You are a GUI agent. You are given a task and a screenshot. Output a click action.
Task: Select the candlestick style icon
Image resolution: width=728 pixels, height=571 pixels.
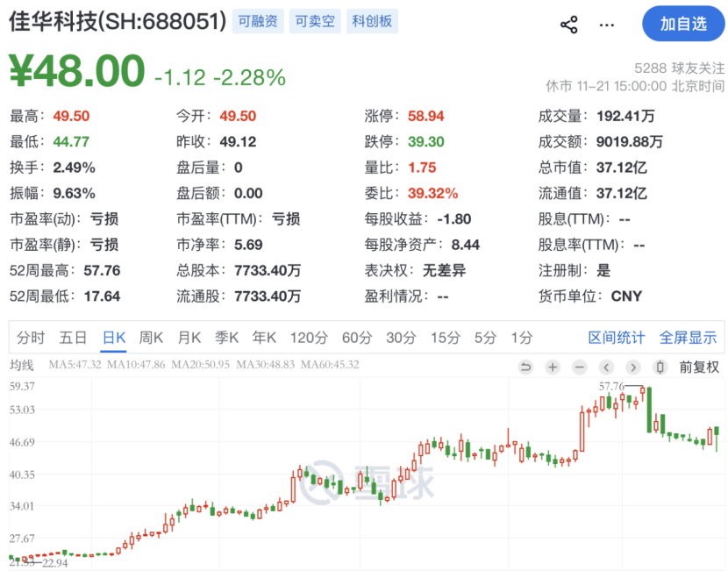[660, 367]
